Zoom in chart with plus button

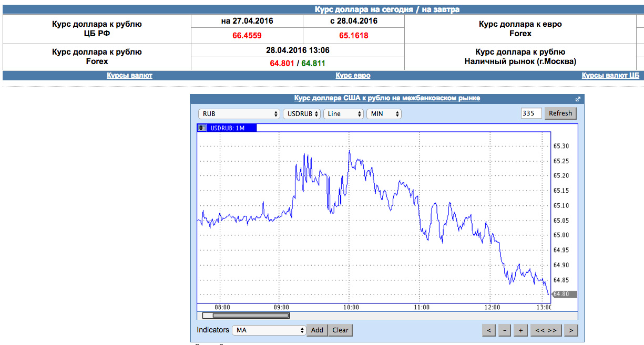pos(520,330)
